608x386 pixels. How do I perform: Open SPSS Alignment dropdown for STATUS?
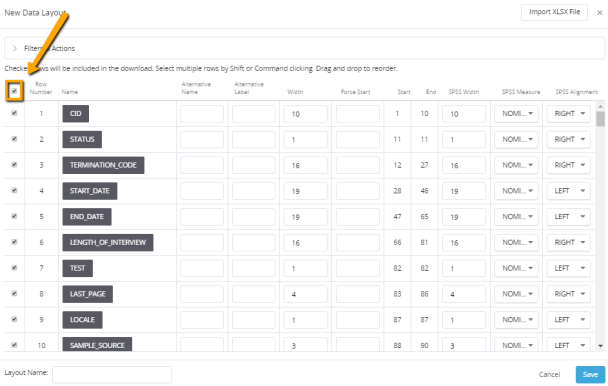(x=569, y=139)
